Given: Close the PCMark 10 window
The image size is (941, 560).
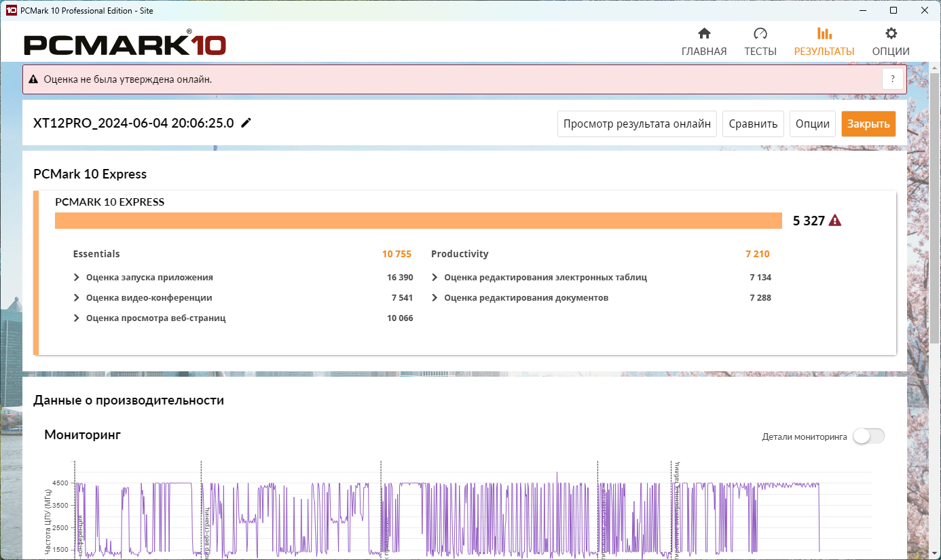Looking at the screenshot, I should coord(925,10).
